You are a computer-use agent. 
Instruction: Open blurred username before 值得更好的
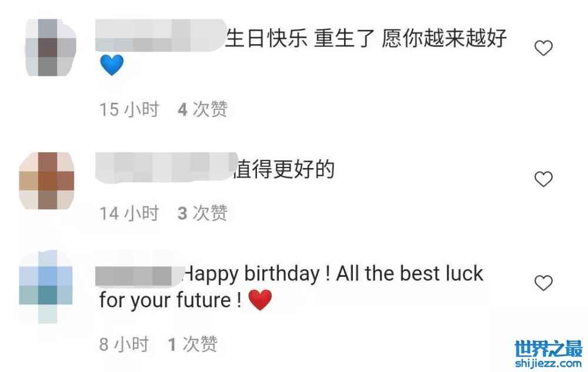point(166,167)
